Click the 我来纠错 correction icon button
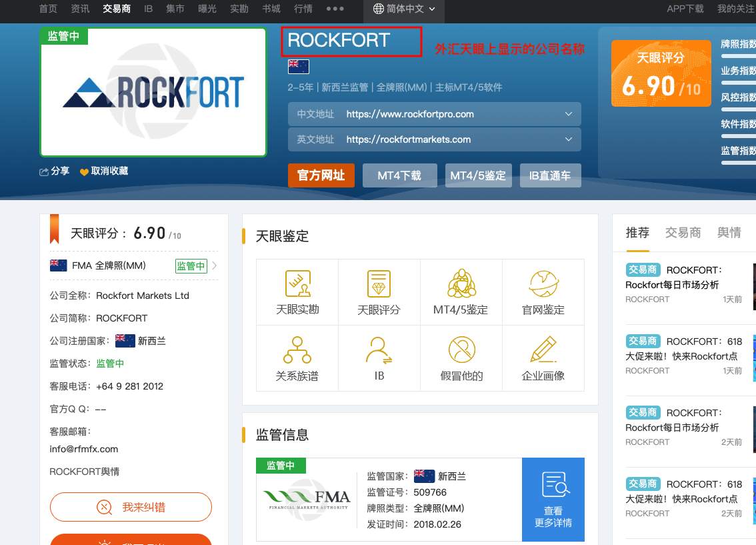The height and width of the screenshot is (545, 756). point(131,507)
